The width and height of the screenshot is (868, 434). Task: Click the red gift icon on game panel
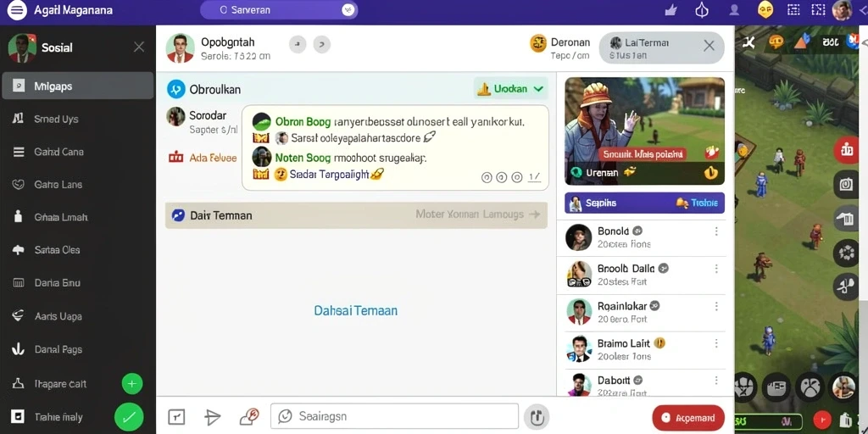click(x=846, y=149)
